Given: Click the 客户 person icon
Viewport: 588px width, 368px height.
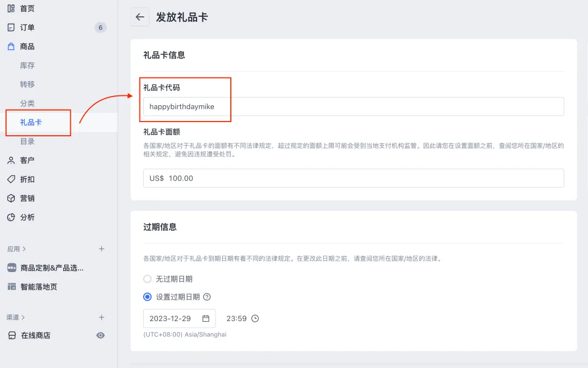Looking at the screenshot, I should point(11,160).
